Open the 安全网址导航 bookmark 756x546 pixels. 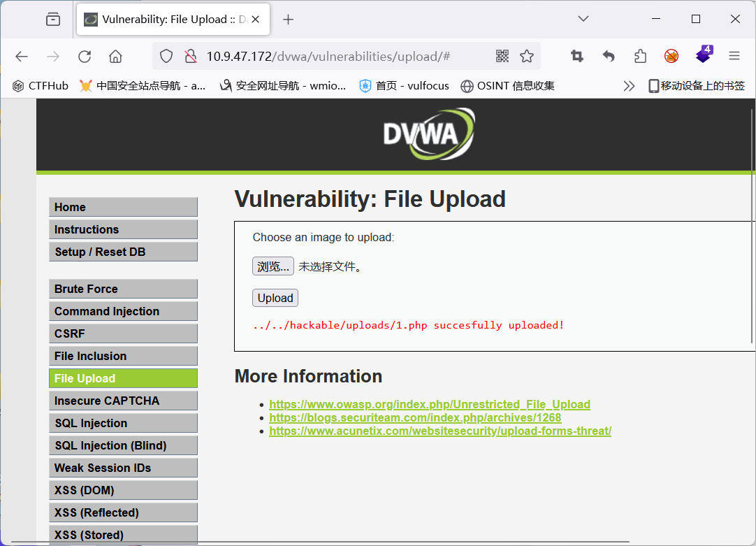[283, 86]
